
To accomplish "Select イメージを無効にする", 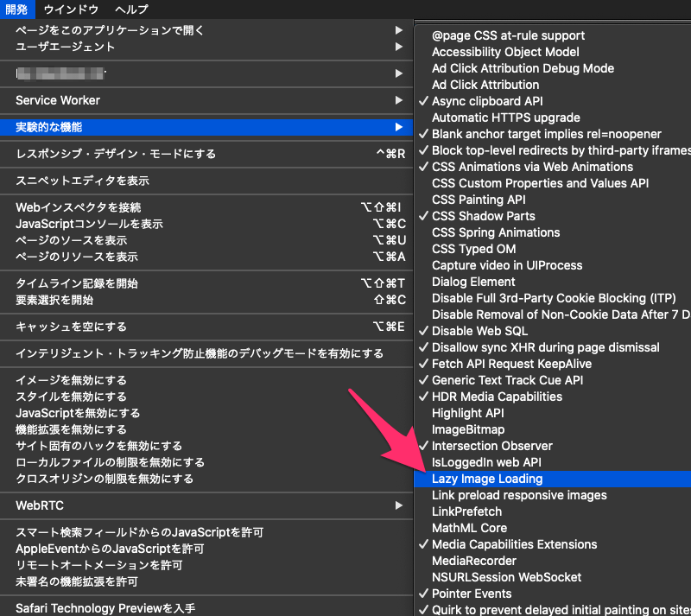I will point(206,380).
